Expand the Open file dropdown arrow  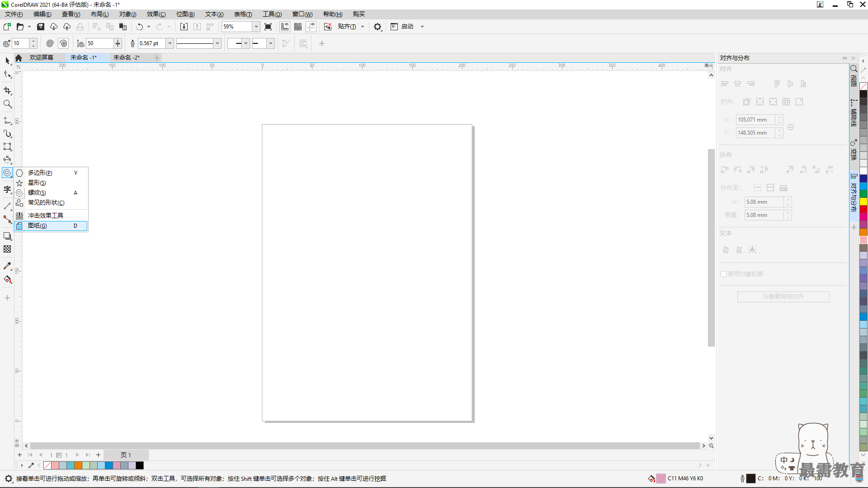coord(29,27)
